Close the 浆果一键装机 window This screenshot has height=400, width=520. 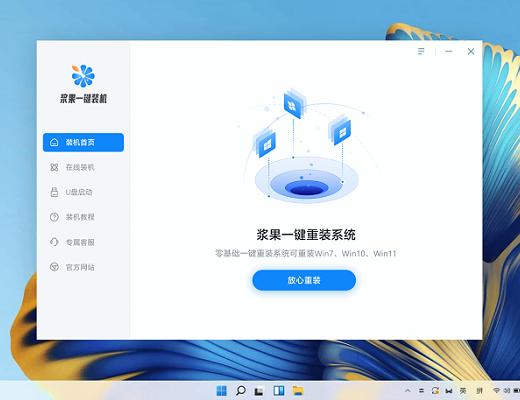point(471,51)
